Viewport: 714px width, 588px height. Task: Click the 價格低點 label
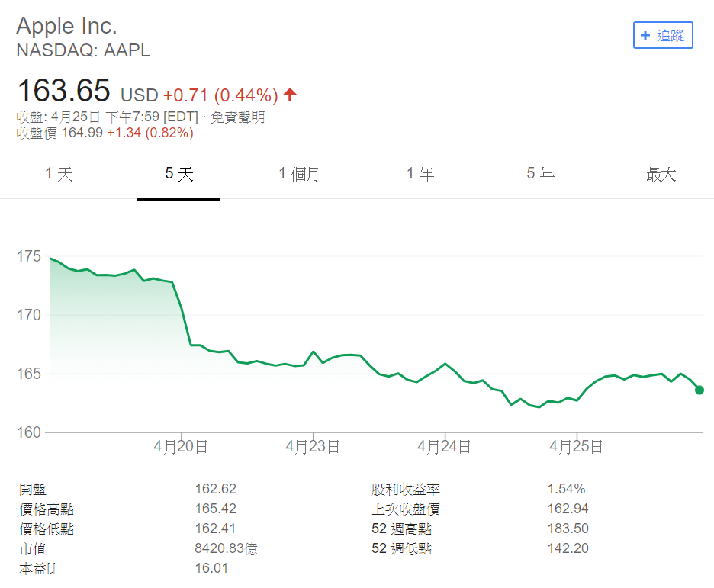[x=47, y=529]
